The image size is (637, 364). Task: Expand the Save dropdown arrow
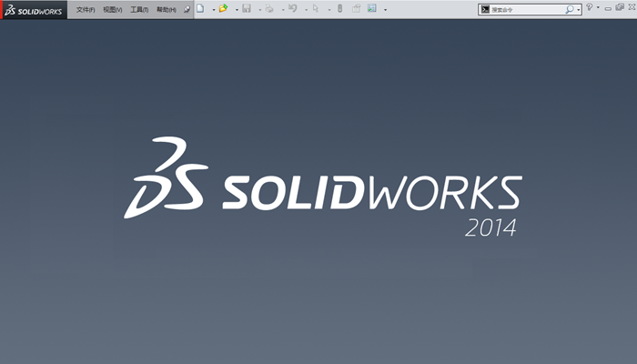click(260, 10)
